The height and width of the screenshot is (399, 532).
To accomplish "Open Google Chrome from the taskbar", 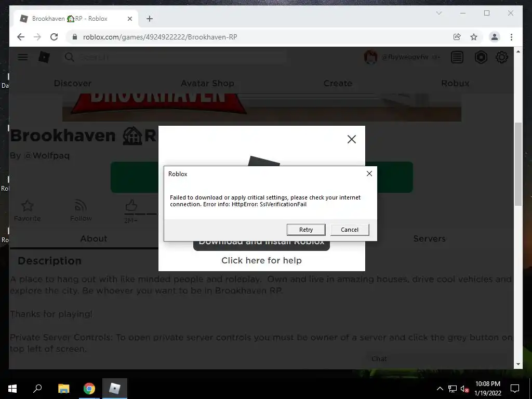I will [89, 389].
